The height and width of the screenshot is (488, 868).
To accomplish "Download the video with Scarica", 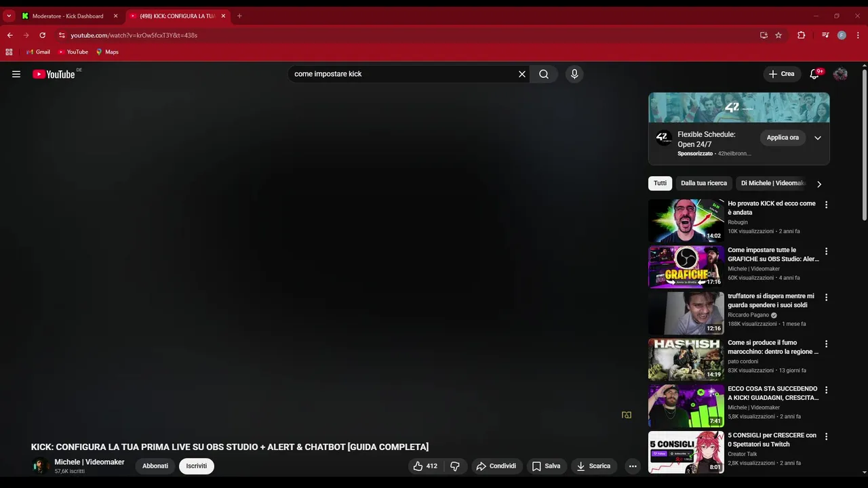I will (x=593, y=466).
